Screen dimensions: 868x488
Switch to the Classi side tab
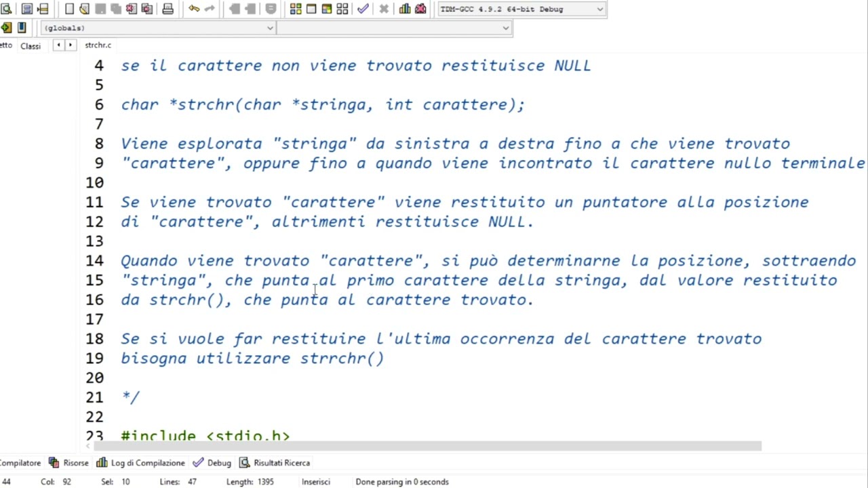pos(31,46)
